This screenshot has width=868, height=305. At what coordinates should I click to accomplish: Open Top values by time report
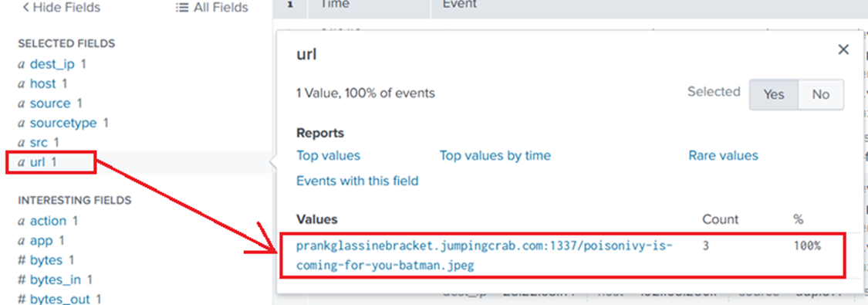pos(495,155)
